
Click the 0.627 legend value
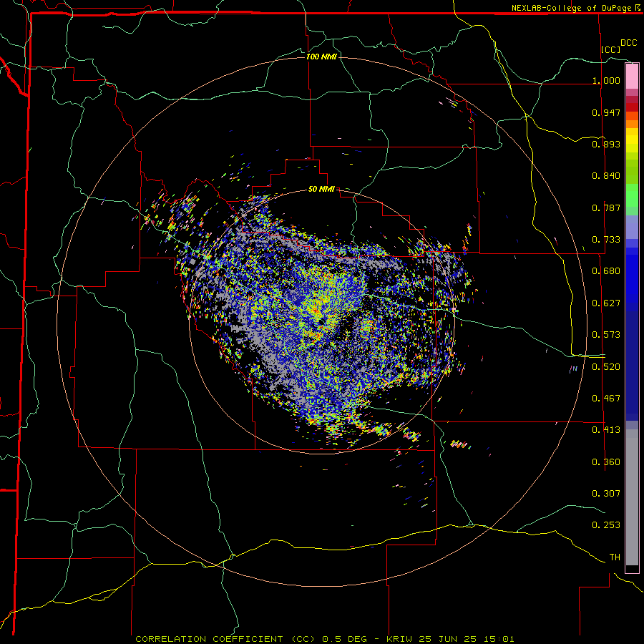(606, 303)
